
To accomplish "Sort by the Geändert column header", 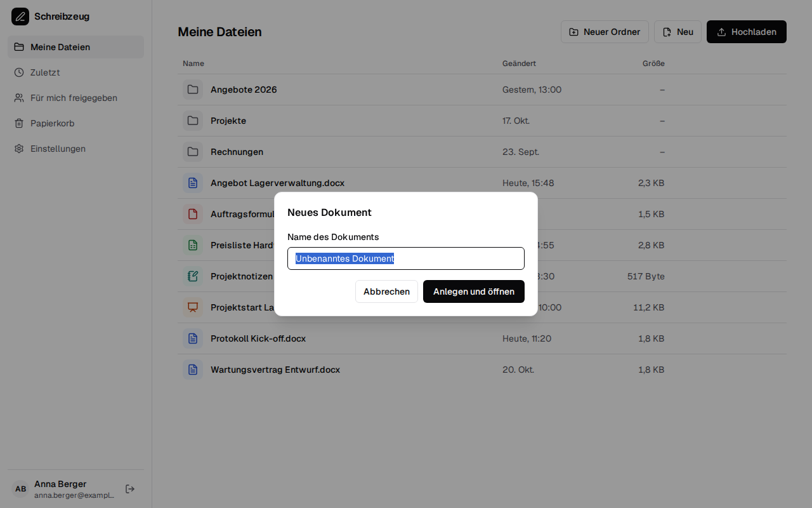I will 519,63.
